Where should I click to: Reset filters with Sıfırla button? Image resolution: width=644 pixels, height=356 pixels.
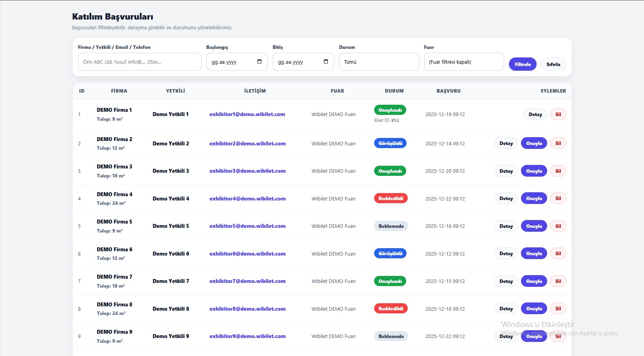click(553, 64)
